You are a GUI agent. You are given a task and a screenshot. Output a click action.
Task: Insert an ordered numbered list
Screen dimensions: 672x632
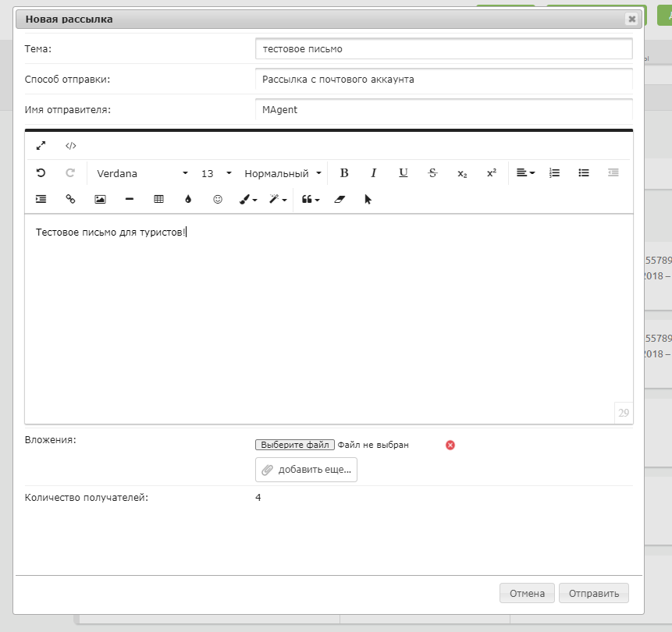554,173
